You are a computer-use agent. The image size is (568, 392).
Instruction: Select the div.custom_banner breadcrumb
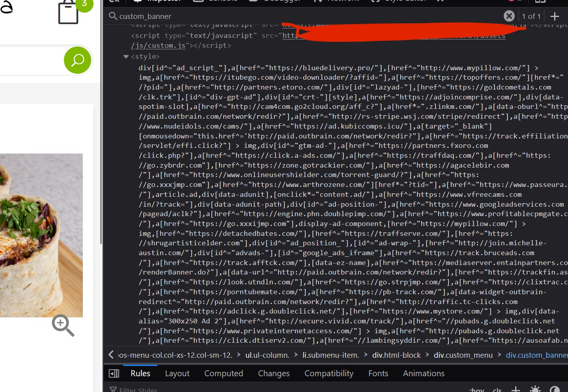coord(537,355)
